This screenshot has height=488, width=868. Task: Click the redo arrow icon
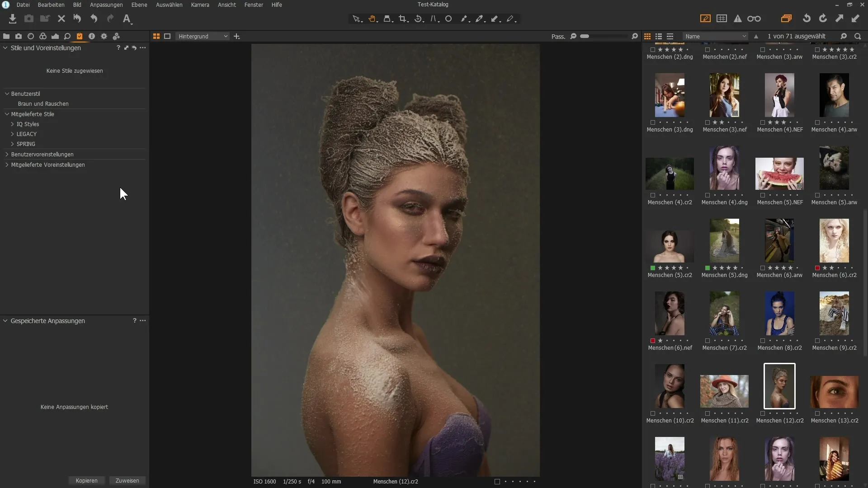click(x=110, y=19)
